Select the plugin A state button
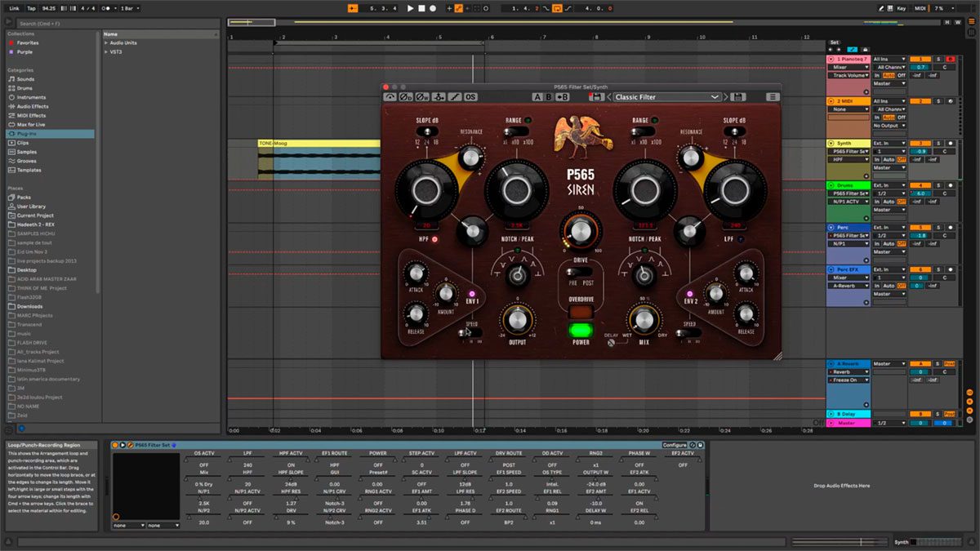 click(537, 97)
